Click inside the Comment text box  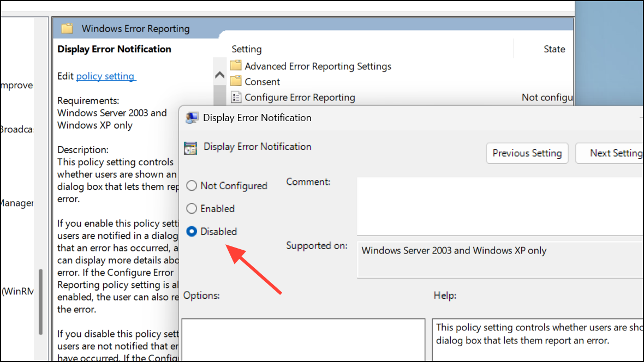[x=499, y=206]
